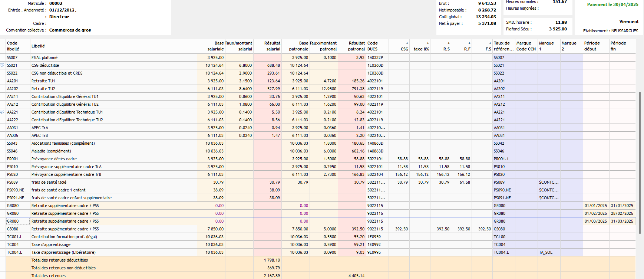Click the 'Paiement le 30/04/2025' text
The height and width of the screenshot is (279, 644).
[612, 4]
